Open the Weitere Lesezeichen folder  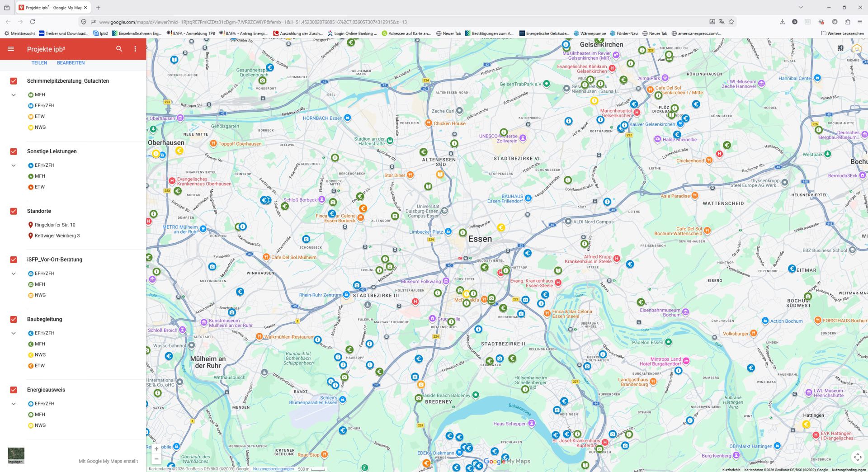tap(842, 33)
